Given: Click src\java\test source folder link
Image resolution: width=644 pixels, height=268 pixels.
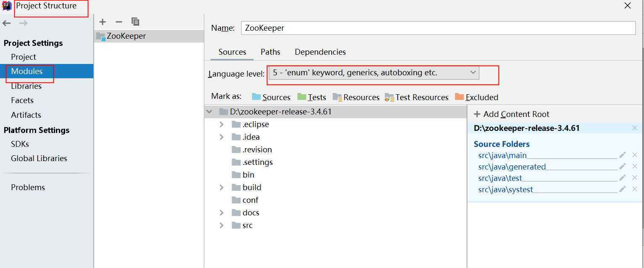Looking at the screenshot, I should [500, 178].
